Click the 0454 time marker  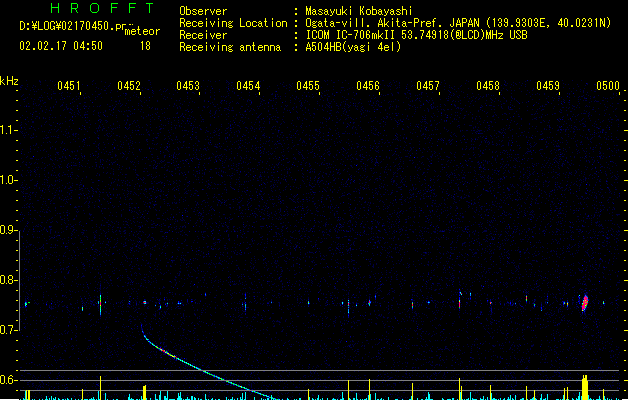coord(248,86)
